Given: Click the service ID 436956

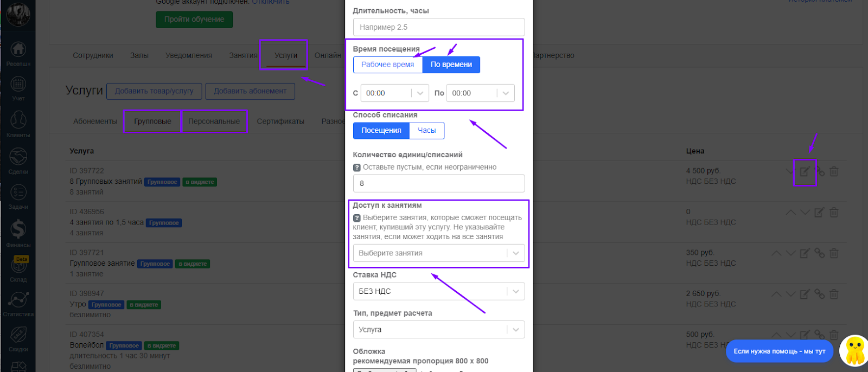Looking at the screenshot, I should click(87, 212).
